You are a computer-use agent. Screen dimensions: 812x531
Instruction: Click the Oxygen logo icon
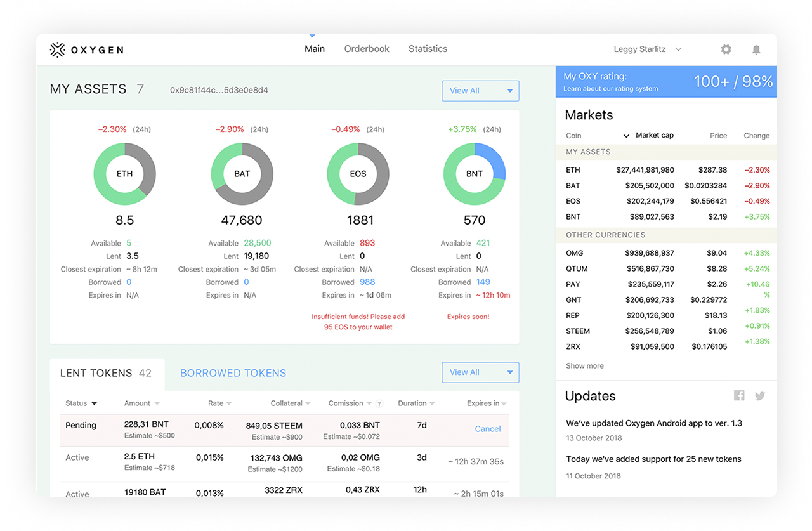coord(58,49)
